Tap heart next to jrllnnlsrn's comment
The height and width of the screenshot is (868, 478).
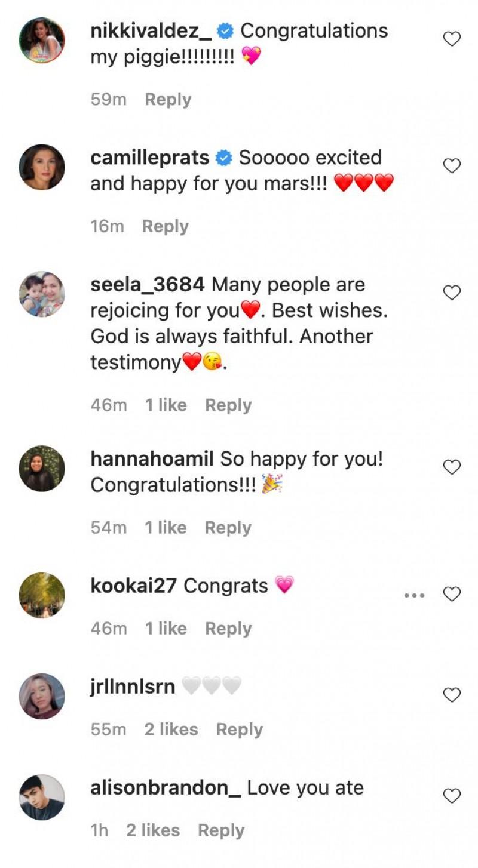pyautogui.click(x=452, y=695)
